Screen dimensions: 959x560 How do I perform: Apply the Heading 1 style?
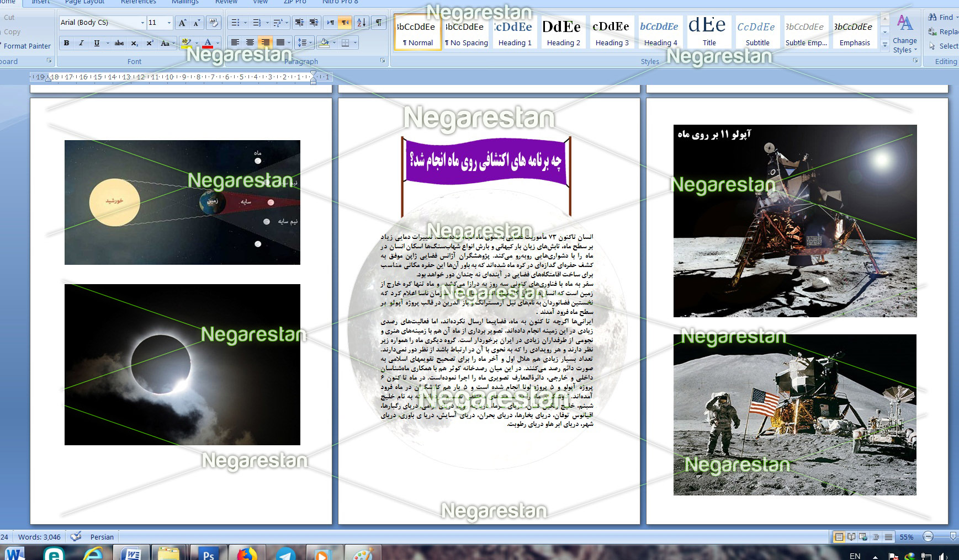pyautogui.click(x=515, y=33)
